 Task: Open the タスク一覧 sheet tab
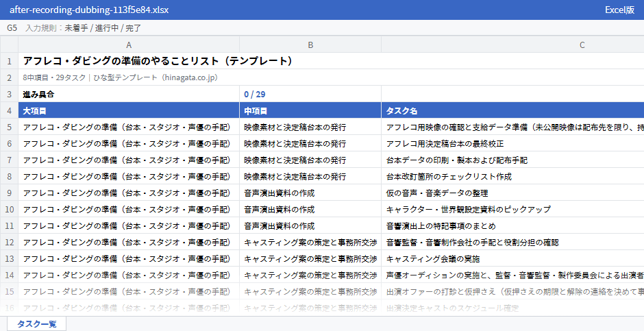point(36,323)
